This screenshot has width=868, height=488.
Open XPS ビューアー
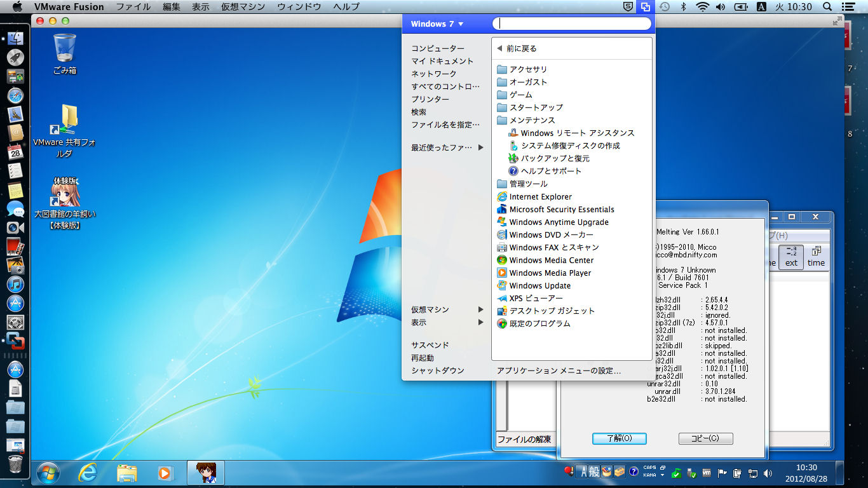[529, 298]
